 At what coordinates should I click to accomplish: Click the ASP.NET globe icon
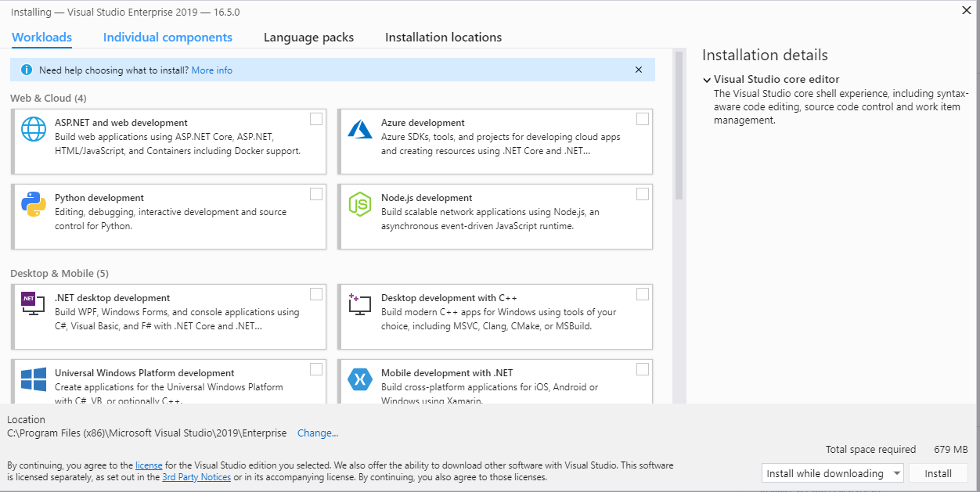point(34,129)
